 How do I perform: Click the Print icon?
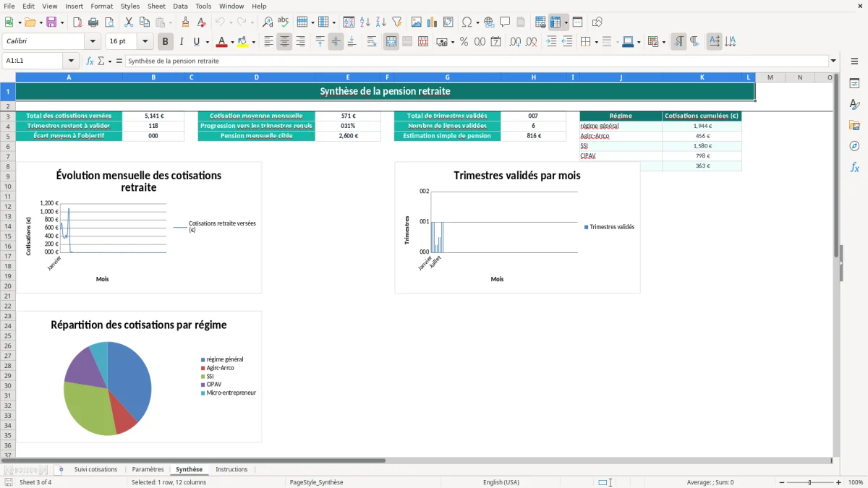[x=93, y=22]
